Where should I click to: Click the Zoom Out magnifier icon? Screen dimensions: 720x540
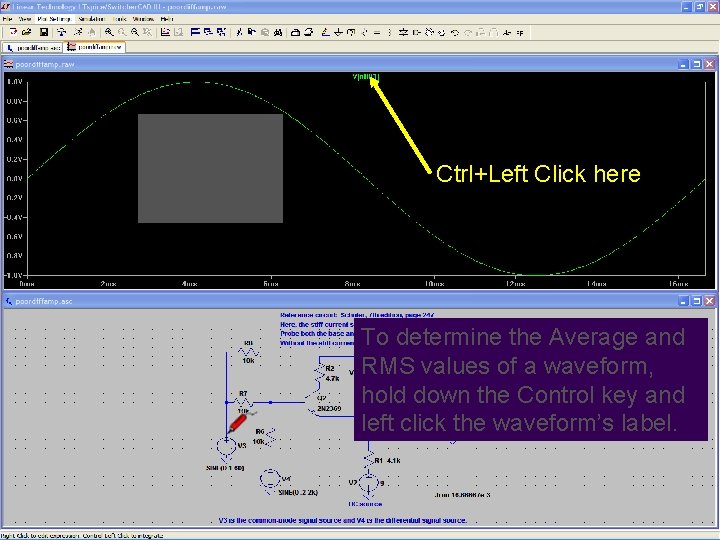135,32
